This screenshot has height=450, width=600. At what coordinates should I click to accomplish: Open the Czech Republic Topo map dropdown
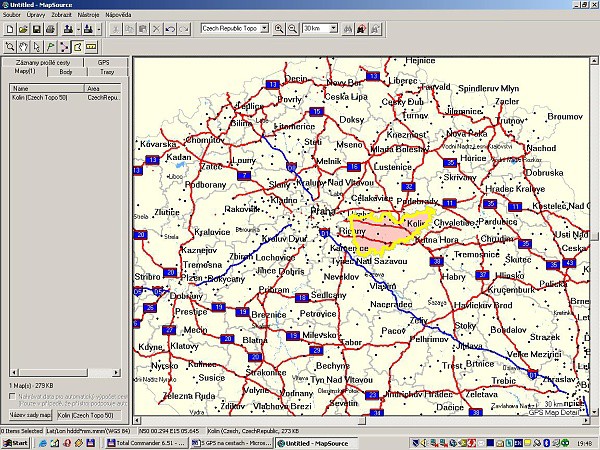click(x=264, y=28)
